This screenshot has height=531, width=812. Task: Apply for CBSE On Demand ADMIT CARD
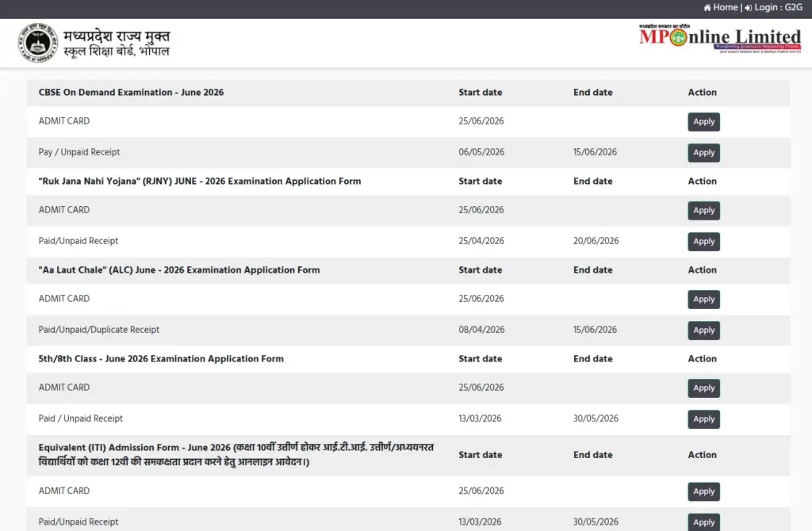(x=704, y=121)
